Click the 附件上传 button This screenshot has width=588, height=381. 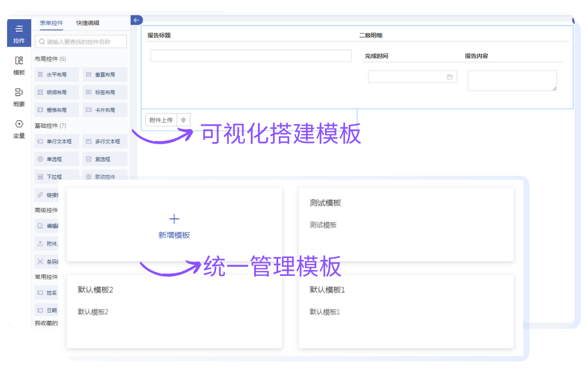pyautogui.click(x=161, y=120)
